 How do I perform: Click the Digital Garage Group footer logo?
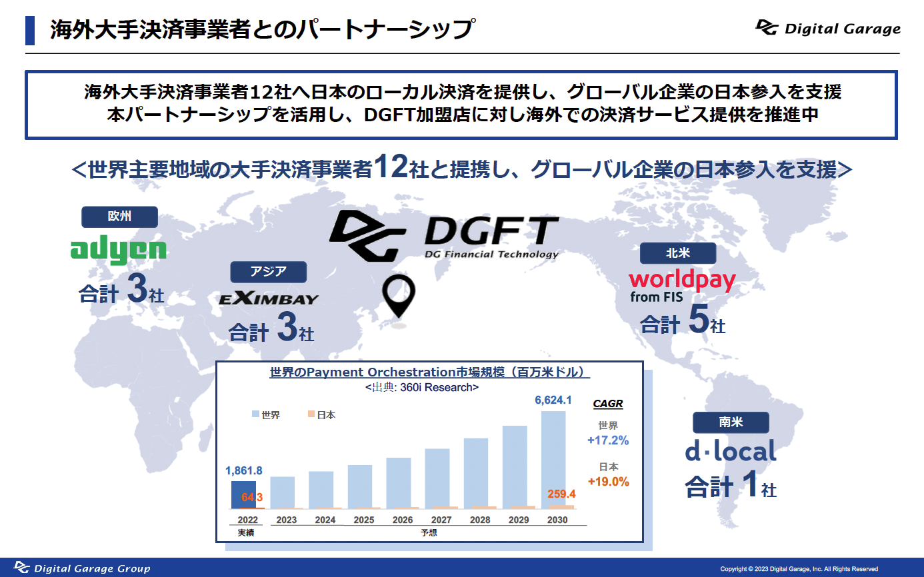point(82,568)
